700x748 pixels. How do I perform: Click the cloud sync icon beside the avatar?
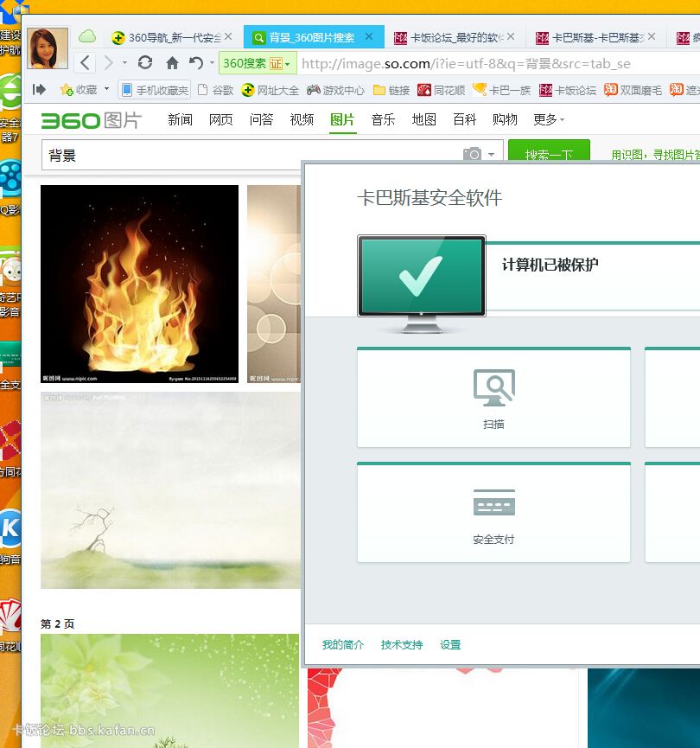tap(87, 36)
